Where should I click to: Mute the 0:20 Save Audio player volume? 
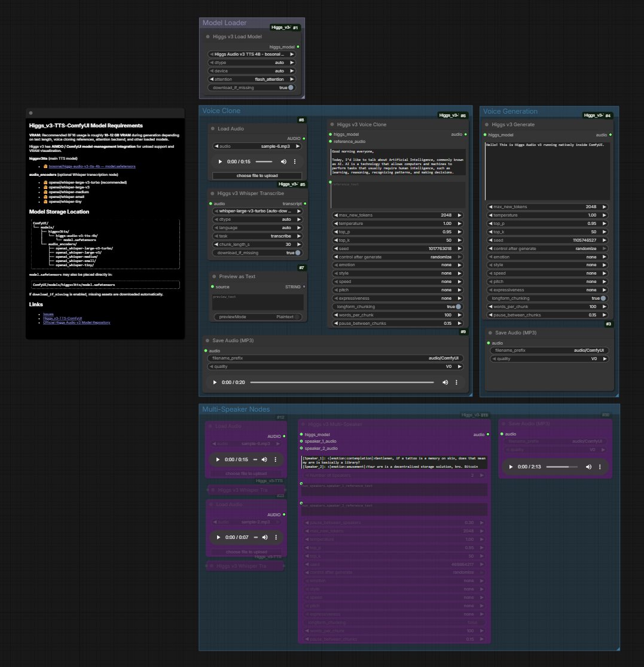pos(445,382)
